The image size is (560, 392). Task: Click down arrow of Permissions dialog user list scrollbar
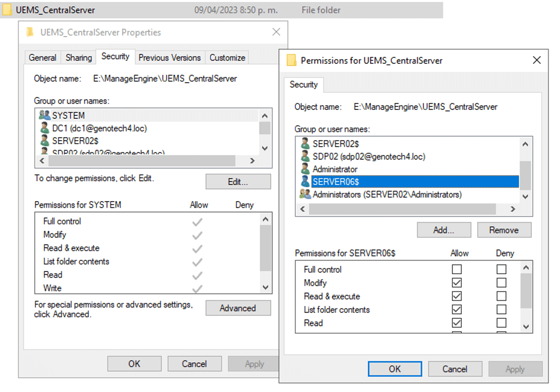(525, 196)
